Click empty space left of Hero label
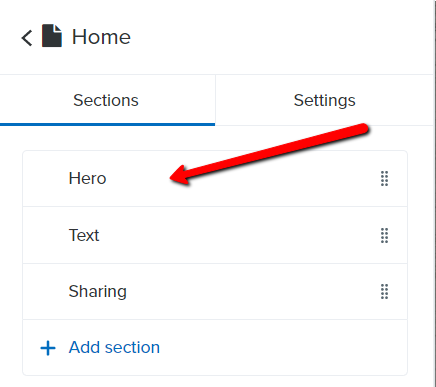436x387 pixels. point(45,178)
